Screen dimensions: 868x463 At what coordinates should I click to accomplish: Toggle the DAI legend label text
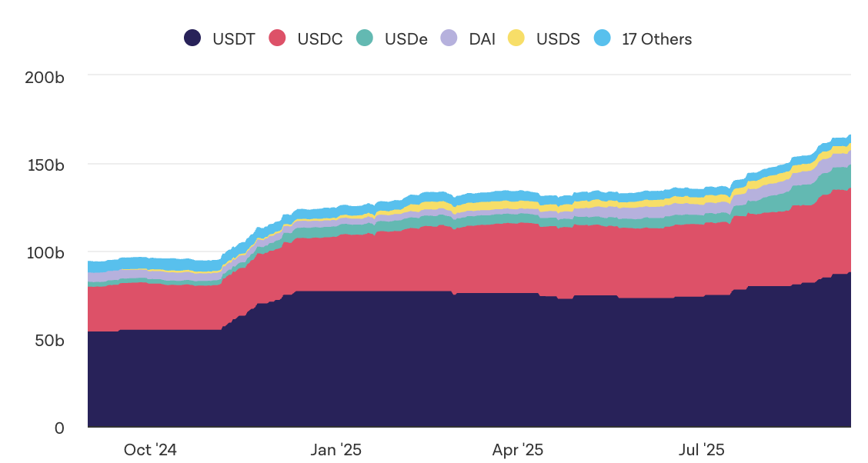point(478,38)
